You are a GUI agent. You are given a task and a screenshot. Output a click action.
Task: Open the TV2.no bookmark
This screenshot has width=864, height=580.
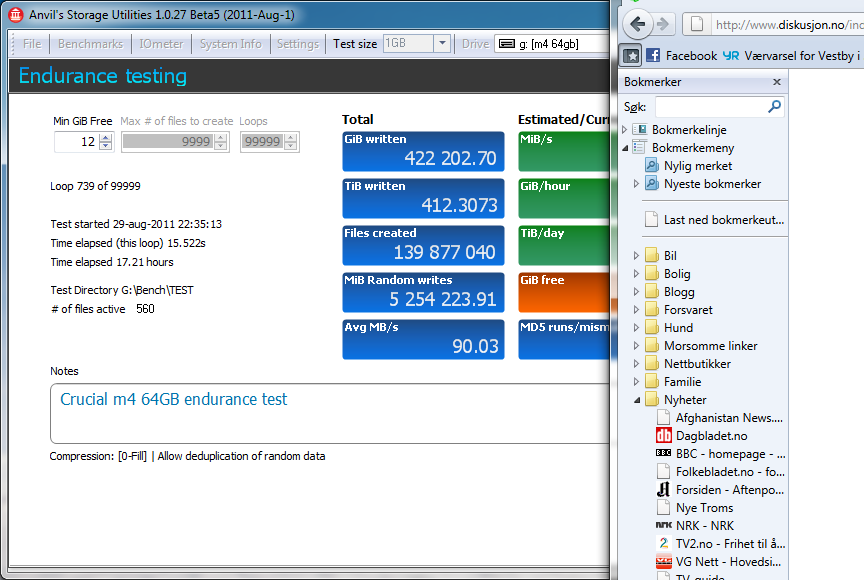coord(721,544)
